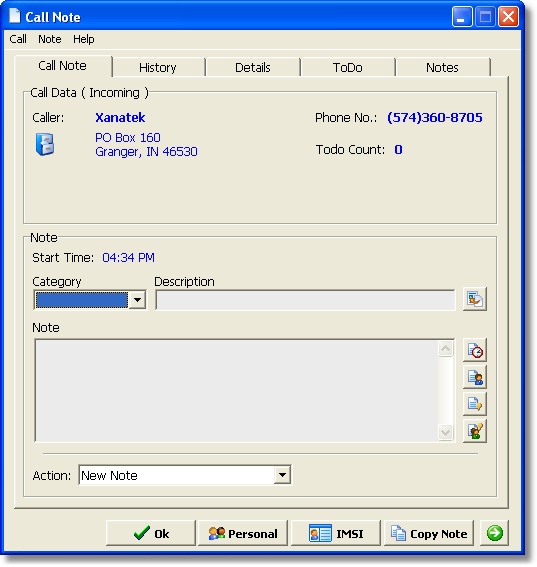Click inside the Note text area
This screenshot has height=567, width=537.
[236, 391]
